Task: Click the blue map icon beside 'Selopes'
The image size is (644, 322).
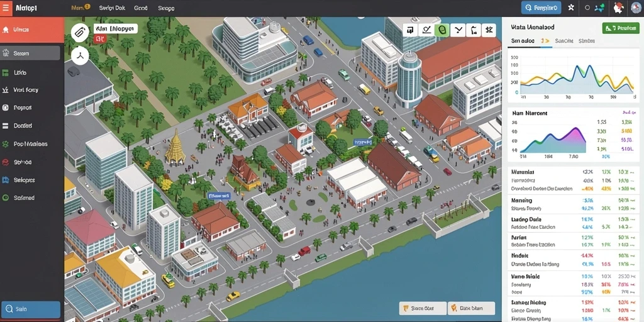Action: [5, 180]
